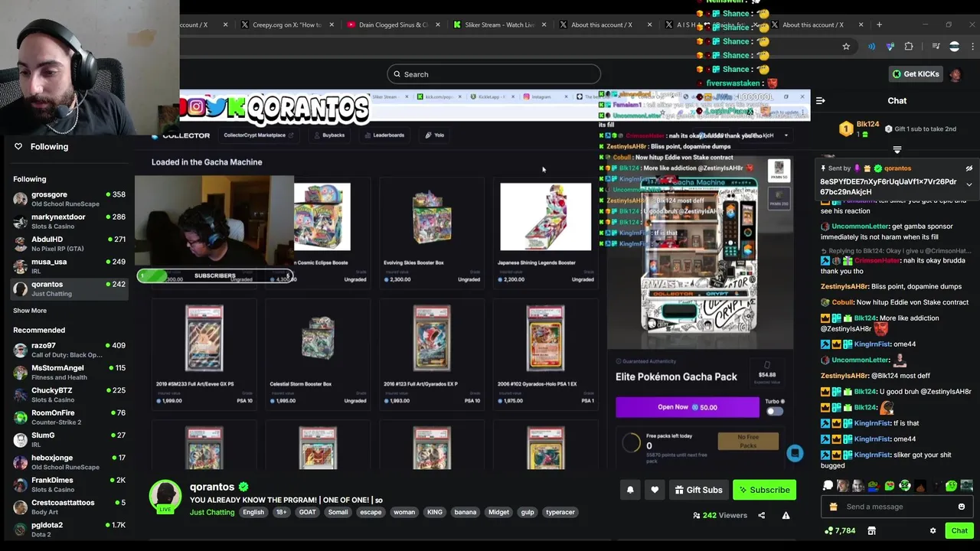The image size is (980, 551).
Task: Click ChuckyBTZ avatar in Recommended
Action: tap(21, 395)
